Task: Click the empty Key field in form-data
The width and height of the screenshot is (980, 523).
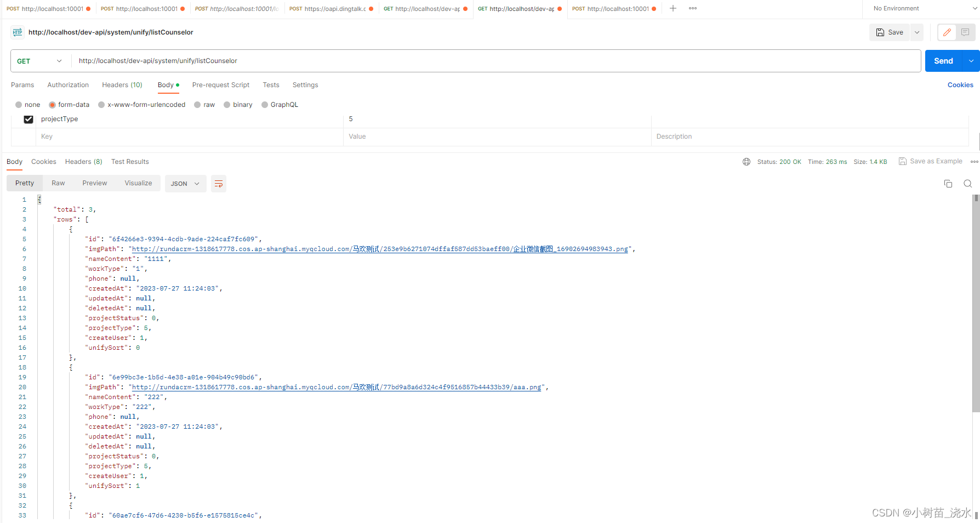Action: click(190, 137)
